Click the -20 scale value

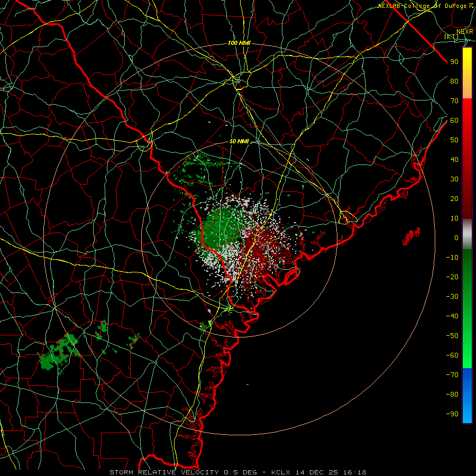coord(452,277)
